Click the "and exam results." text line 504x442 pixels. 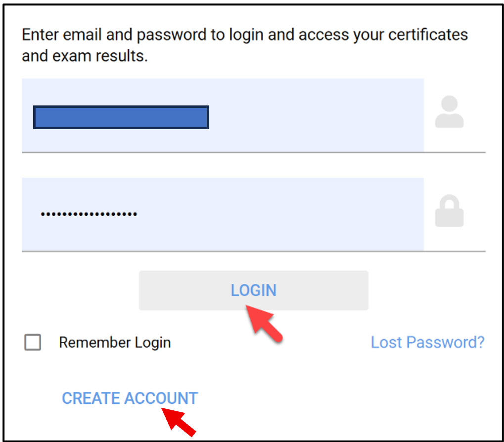(x=85, y=56)
